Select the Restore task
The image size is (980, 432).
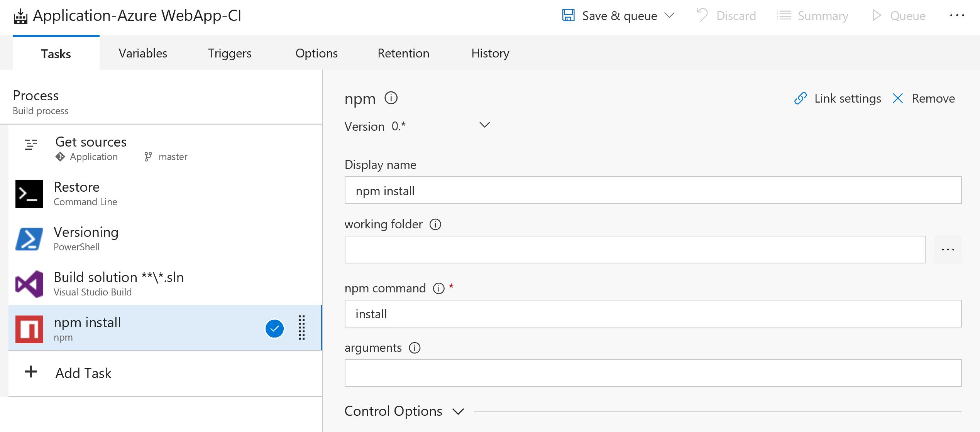[165, 193]
